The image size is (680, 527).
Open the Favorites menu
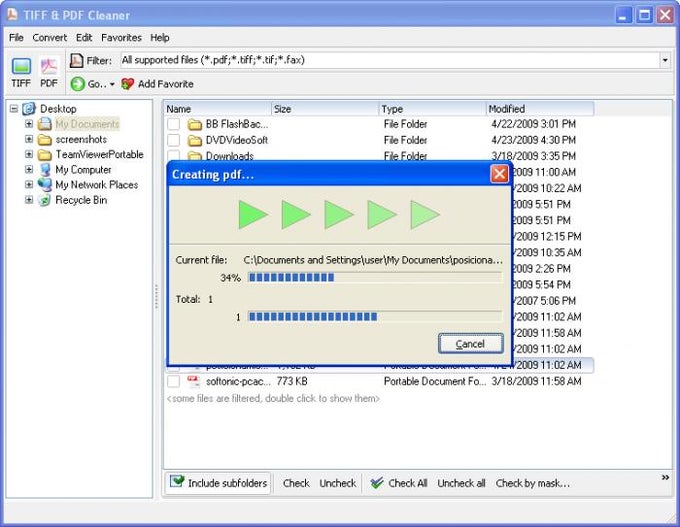point(121,38)
